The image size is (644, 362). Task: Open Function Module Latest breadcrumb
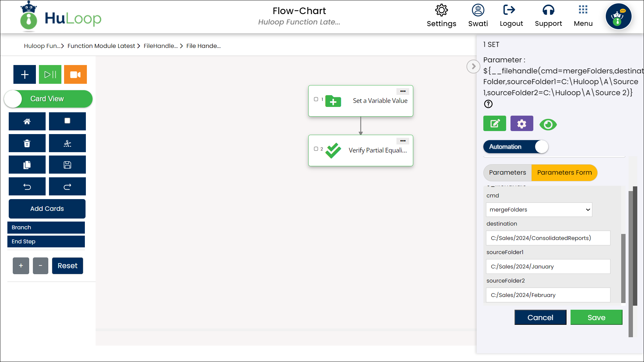click(101, 46)
